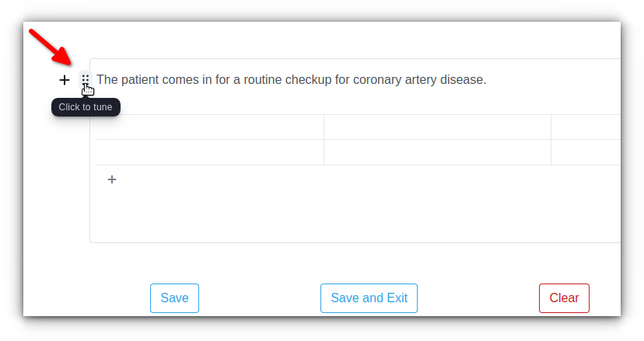Place cursor on the word "routine"
The height and width of the screenshot is (341, 644).
click(262, 79)
